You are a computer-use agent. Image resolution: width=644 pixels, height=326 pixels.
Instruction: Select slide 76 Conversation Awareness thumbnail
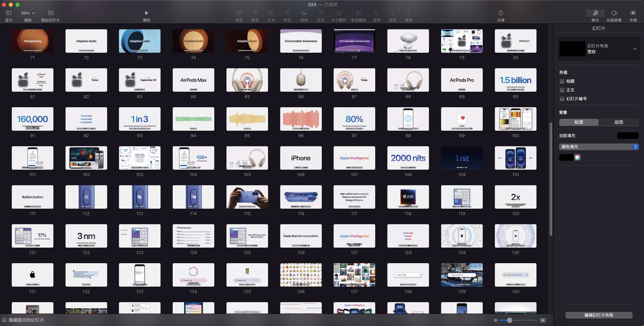(301, 41)
